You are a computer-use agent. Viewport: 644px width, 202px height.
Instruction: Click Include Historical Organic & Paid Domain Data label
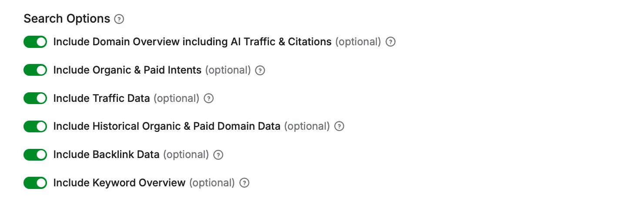coord(167,126)
